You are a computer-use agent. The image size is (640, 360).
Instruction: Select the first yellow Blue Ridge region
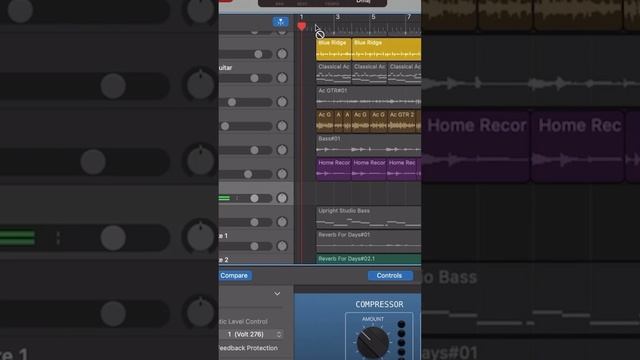333,49
